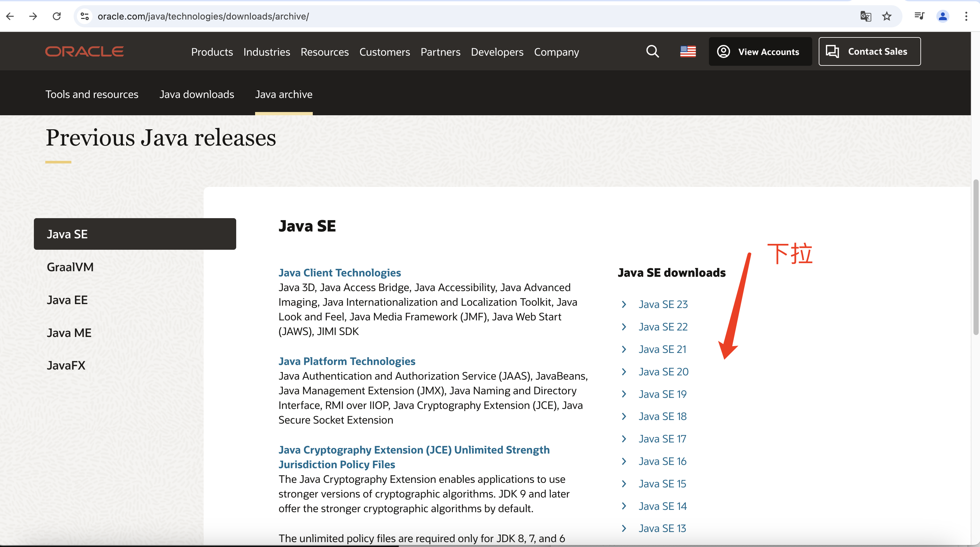Click the browser reload page icon
The width and height of the screenshot is (980, 547).
pos(57,16)
